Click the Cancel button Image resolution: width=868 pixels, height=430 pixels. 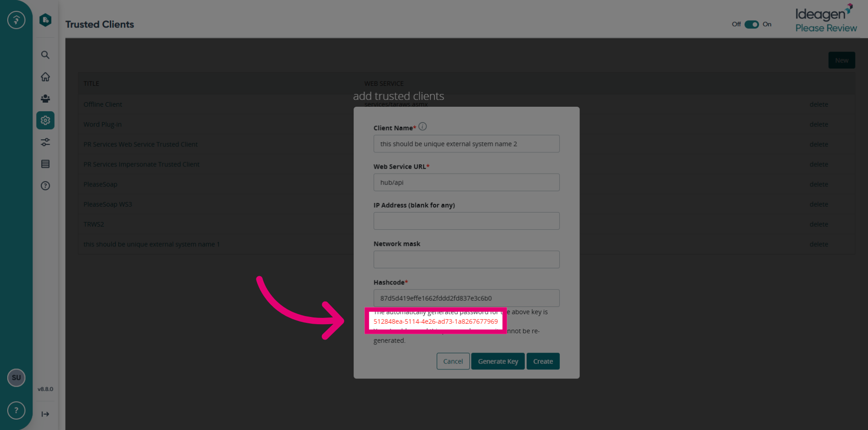point(453,361)
